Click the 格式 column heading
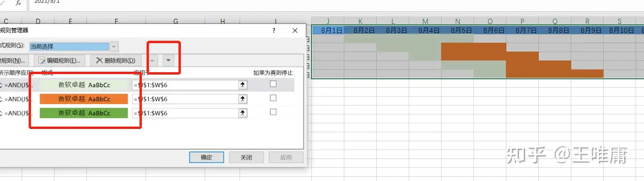Screen dimensions: 644x181 coord(47,73)
